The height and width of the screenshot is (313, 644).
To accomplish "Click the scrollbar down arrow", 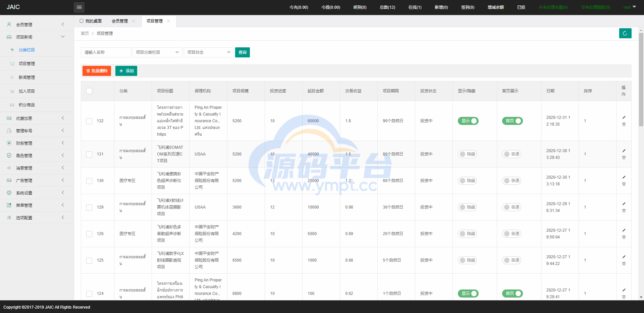I will [x=641, y=297].
